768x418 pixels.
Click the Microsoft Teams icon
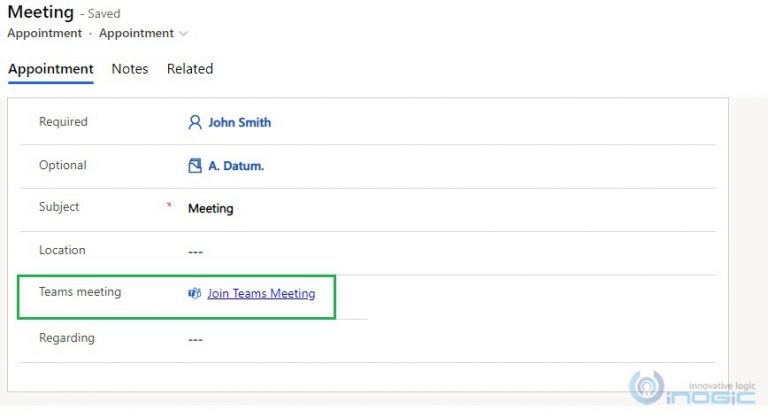[194, 293]
